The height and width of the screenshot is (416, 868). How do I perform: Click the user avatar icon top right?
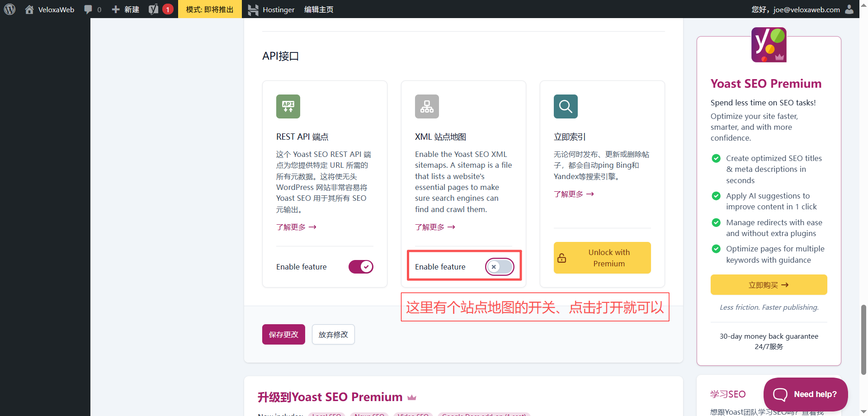pos(849,9)
